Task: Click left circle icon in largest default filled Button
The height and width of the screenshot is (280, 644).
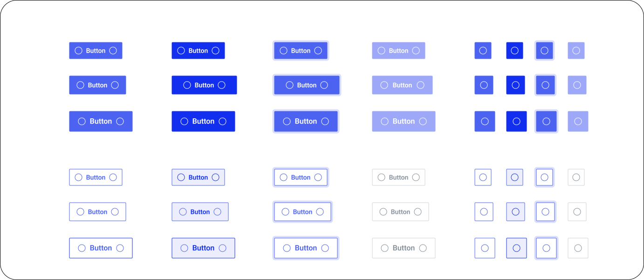Action: (82, 122)
